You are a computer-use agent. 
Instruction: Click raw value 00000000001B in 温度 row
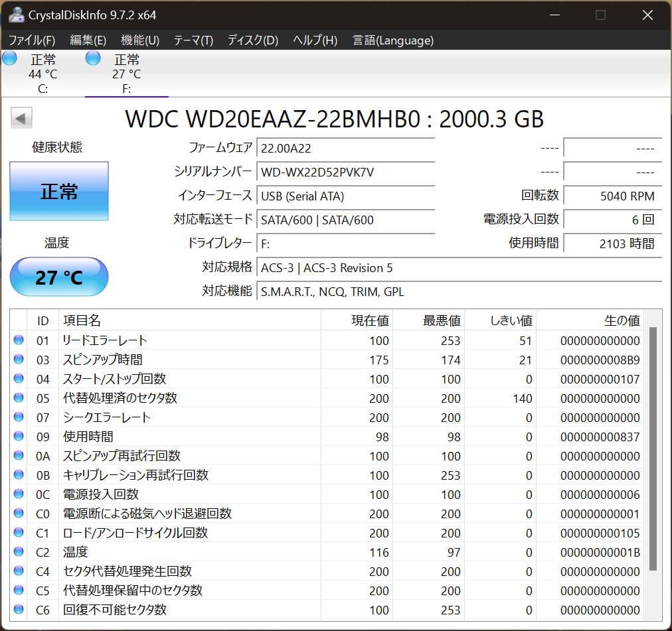pos(600,553)
